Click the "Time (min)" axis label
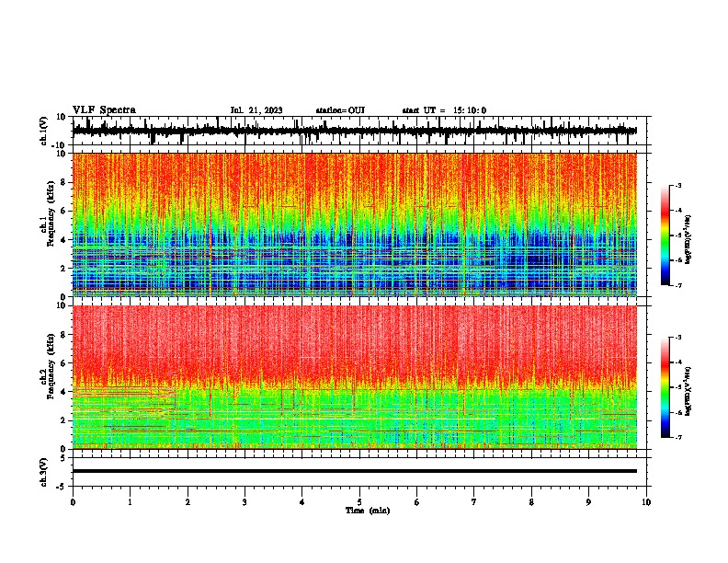 [368, 511]
